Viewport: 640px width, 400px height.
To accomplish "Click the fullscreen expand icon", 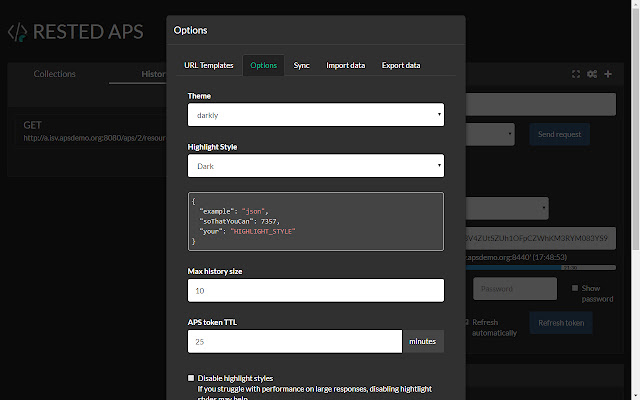I will click(x=576, y=74).
